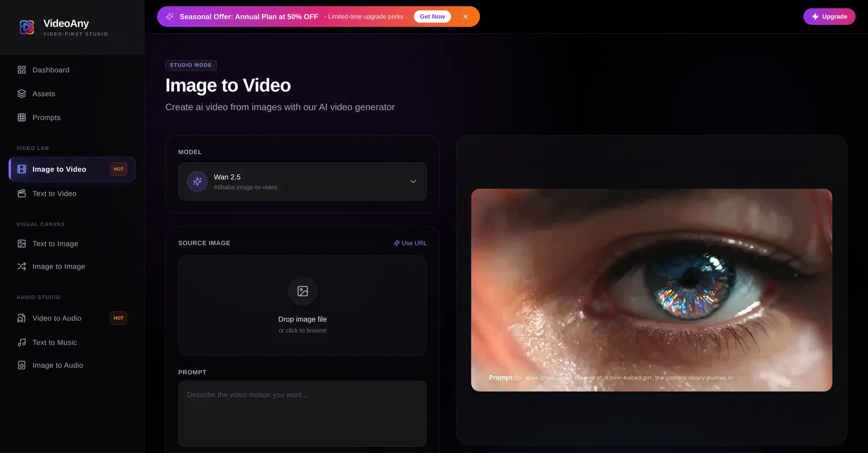This screenshot has width=868, height=453.
Task: Click the Image to Audio icon
Action: pyautogui.click(x=22, y=365)
